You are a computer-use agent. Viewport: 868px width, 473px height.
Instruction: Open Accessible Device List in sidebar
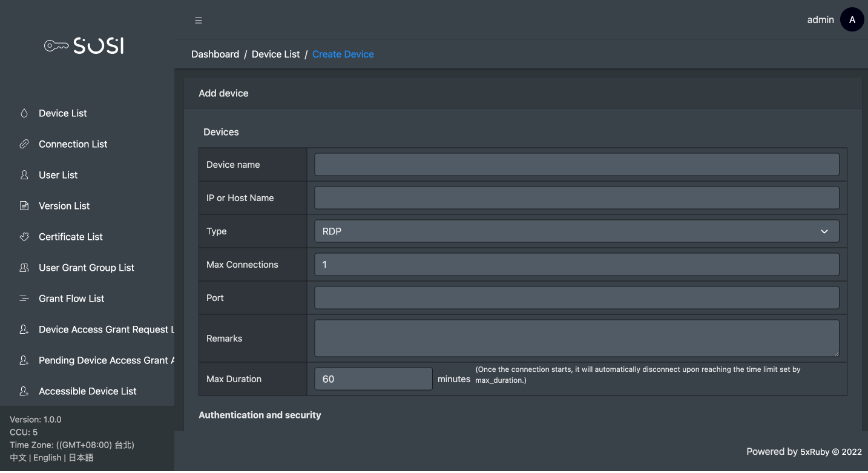click(x=87, y=391)
